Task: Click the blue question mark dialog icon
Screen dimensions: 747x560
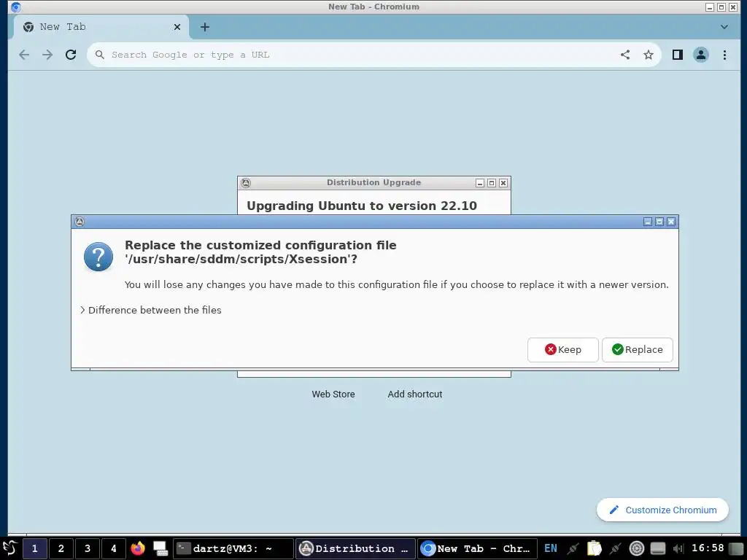Action: (98, 257)
